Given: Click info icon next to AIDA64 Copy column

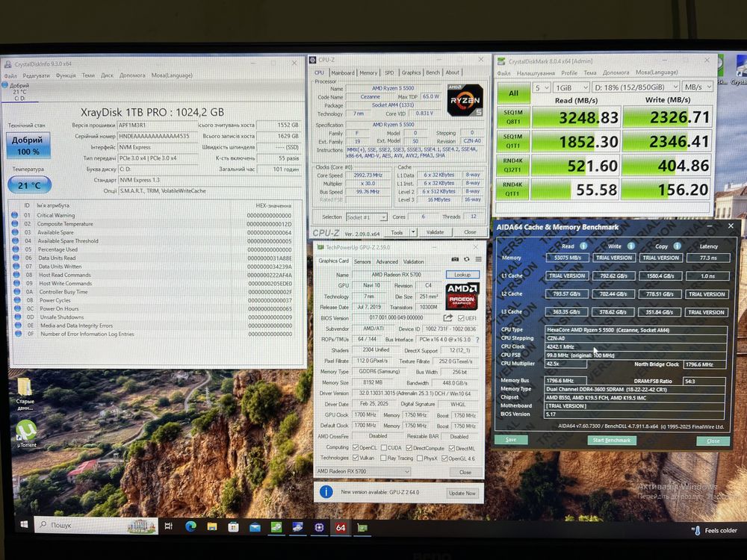Looking at the screenshot, I should (677, 246).
